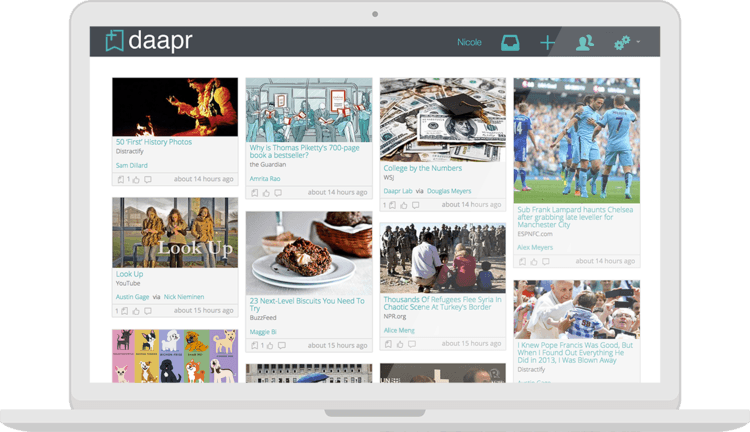
Task: Like the Thomas Piketty bestseller card
Action: 266,193
